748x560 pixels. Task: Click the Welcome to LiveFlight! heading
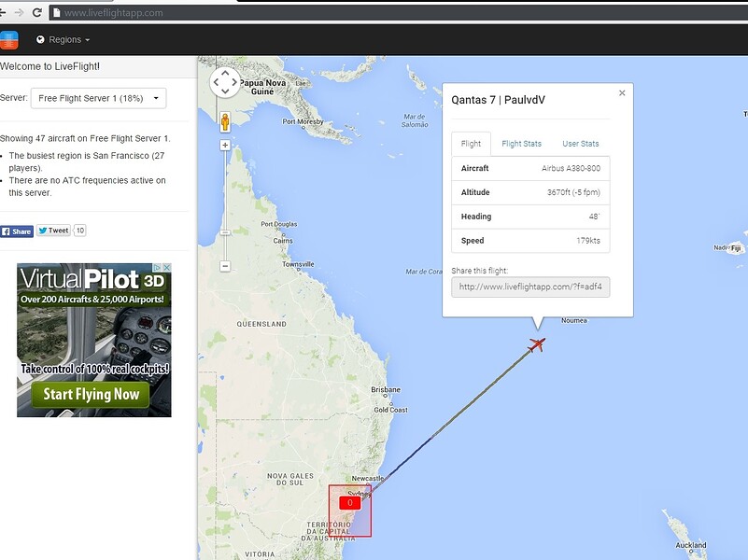coord(49,66)
